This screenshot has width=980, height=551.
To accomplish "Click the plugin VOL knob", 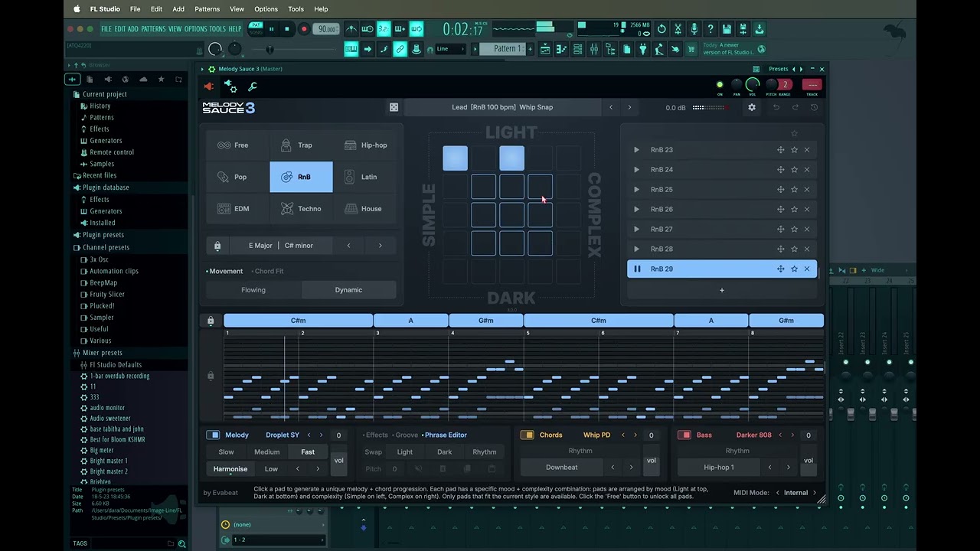I will click(753, 84).
